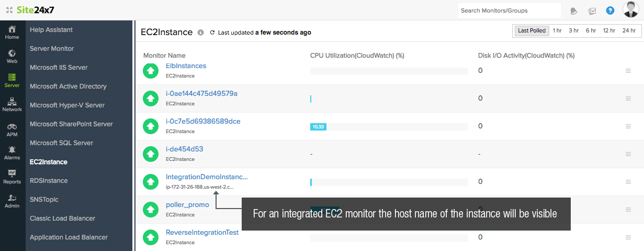Select the Network icon in the sidebar
644x251 pixels.
[12, 104]
